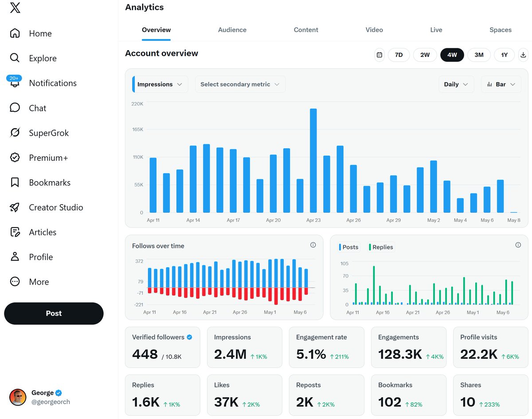Screen dimensions: 532x419
Task: Switch to the Spaces tab
Action: 501,30
